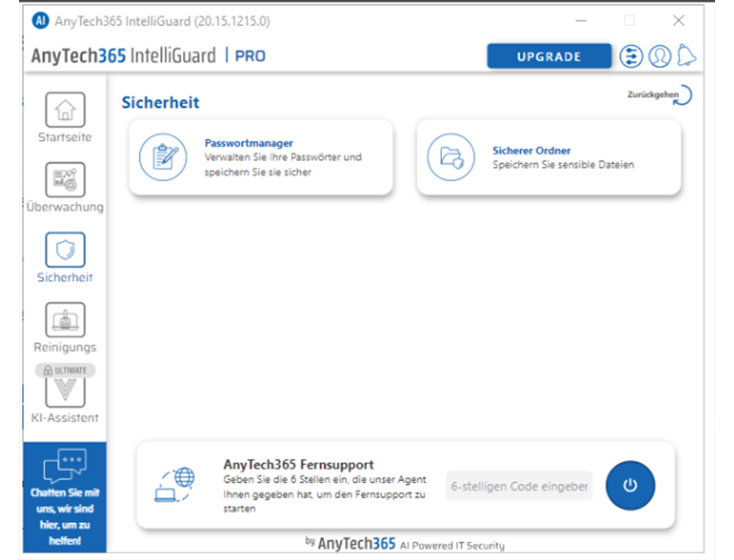Open the KI-Assistent icon

pyautogui.click(x=65, y=393)
